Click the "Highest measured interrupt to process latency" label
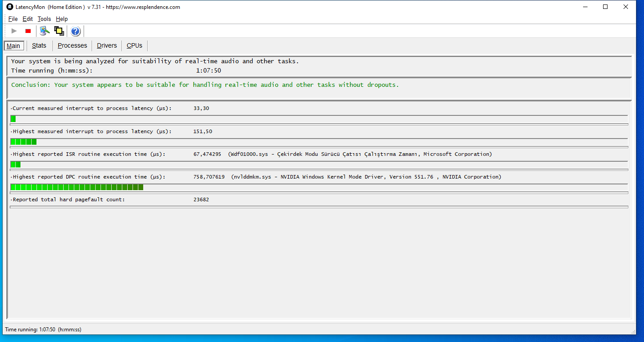The width and height of the screenshot is (644, 342). (x=92, y=131)
